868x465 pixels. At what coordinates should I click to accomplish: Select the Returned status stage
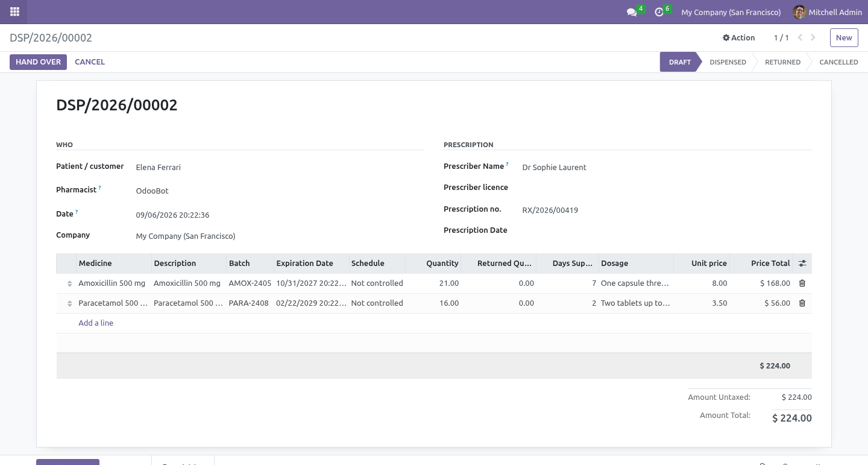(x=782, y=62)
